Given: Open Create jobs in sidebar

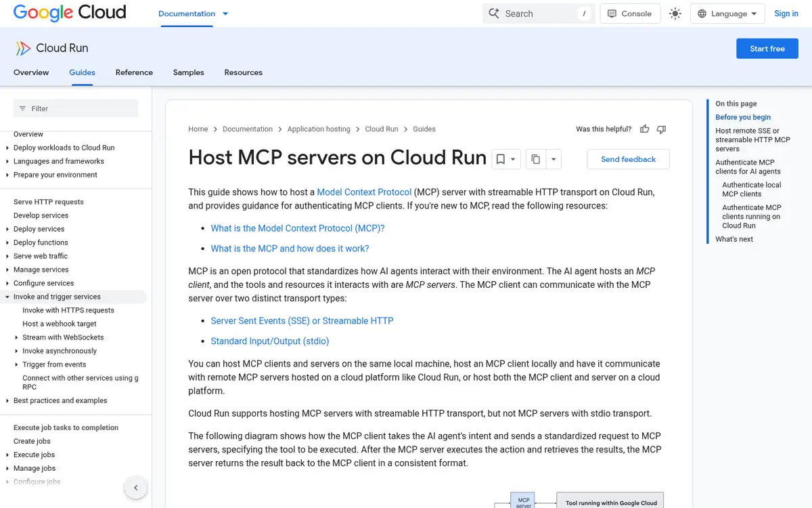Looking at the screenshot, I should click(32, 441).
